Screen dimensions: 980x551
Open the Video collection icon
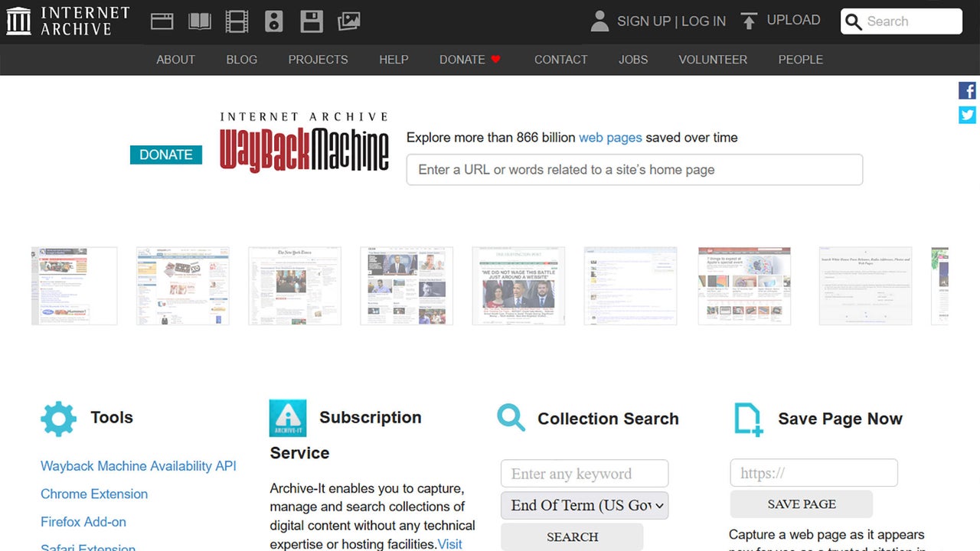pyautogui.click(x=237, y=21)
